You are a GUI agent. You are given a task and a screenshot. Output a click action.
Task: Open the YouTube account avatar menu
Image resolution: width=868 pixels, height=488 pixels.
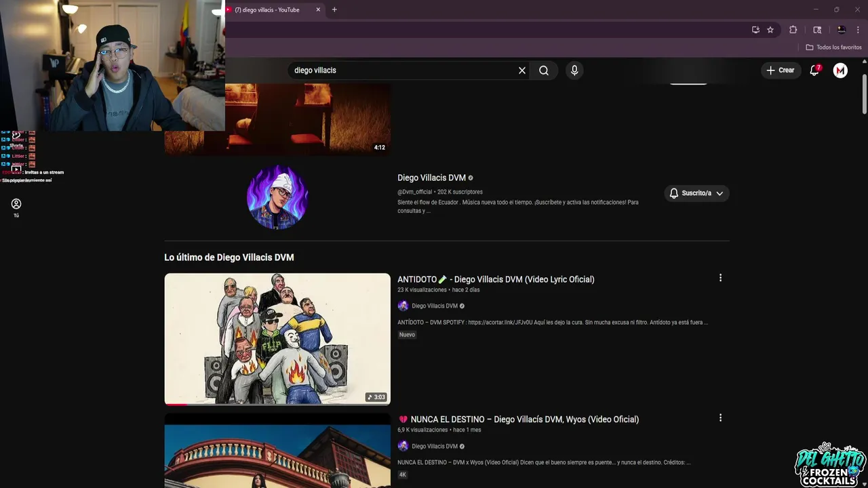840,70
